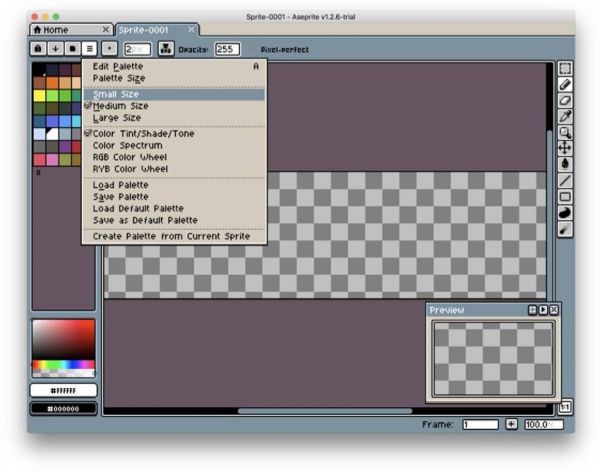
Task: Select RGB Color Wheel option
Action: (x=129, y=157)
